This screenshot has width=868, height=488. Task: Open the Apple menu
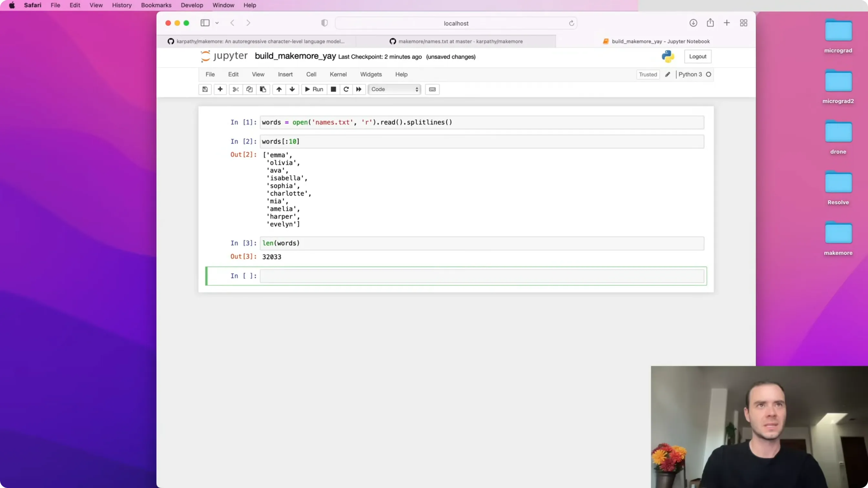coord(12,5)
